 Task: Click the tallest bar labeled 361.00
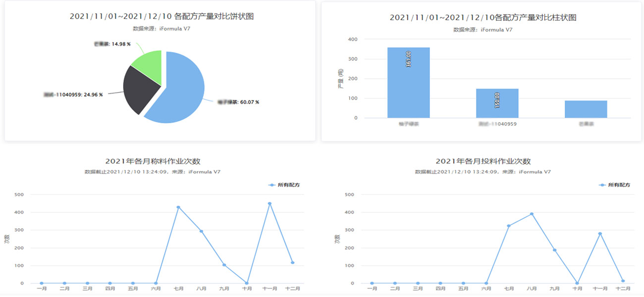[x=408, y=83]
